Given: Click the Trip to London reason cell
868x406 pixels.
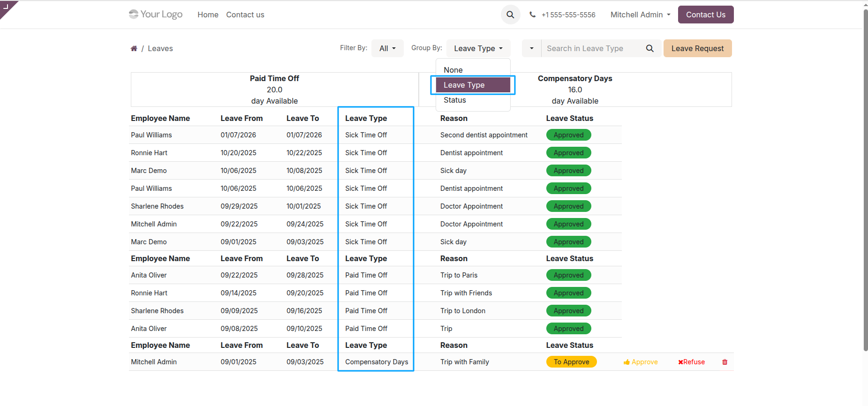Looking at the screenshot, I should pyautogui.click(x=463, y=311).
